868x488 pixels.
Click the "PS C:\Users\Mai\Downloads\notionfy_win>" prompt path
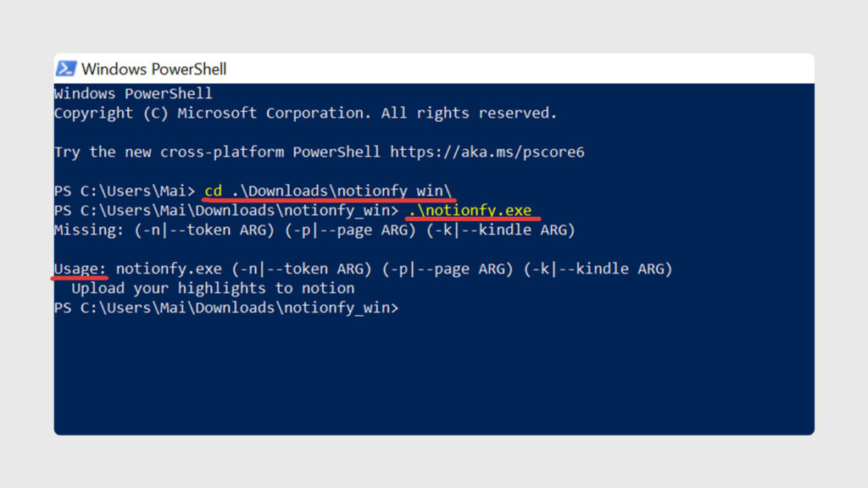point(224,210)
